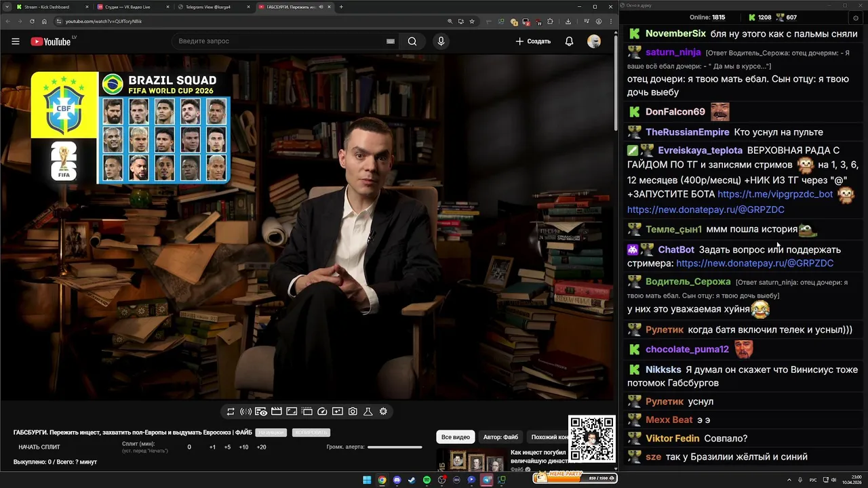Click the sound waves icon in player toolbar
This screenshot has height=488, width=868.
(245, 411)
